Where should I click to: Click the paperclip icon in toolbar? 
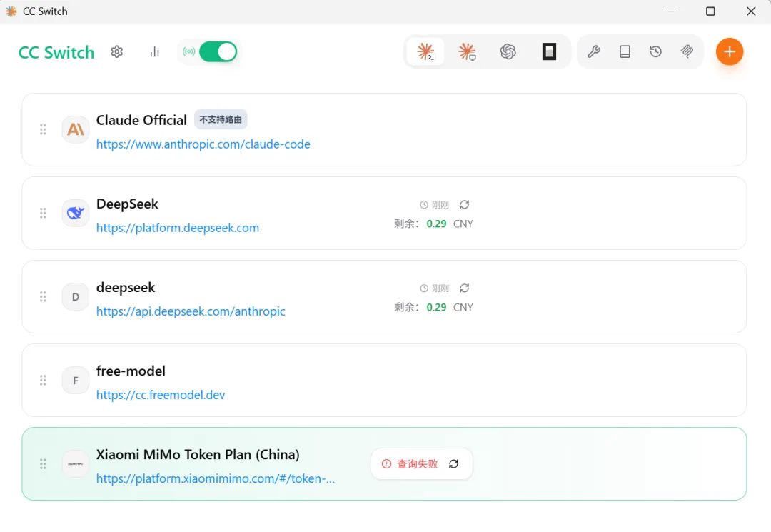point(687,51)
